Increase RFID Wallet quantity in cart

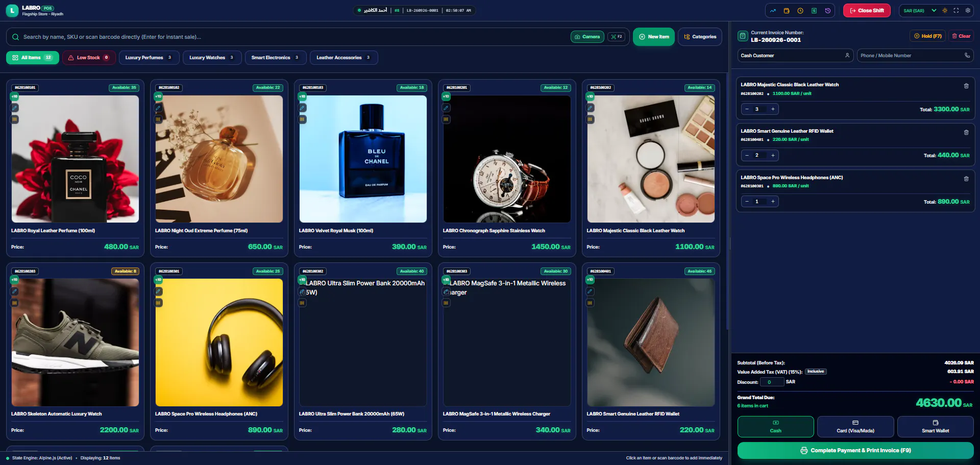[x=773, y=155]
